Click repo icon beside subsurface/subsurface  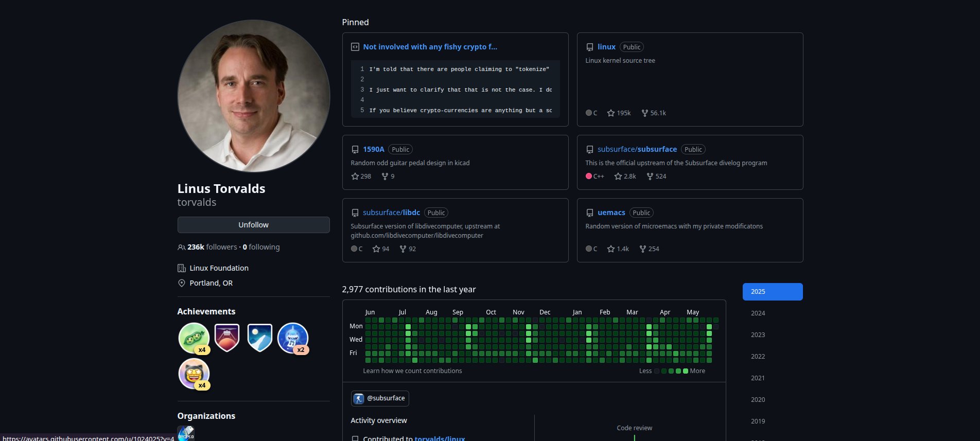click(589, 149)
